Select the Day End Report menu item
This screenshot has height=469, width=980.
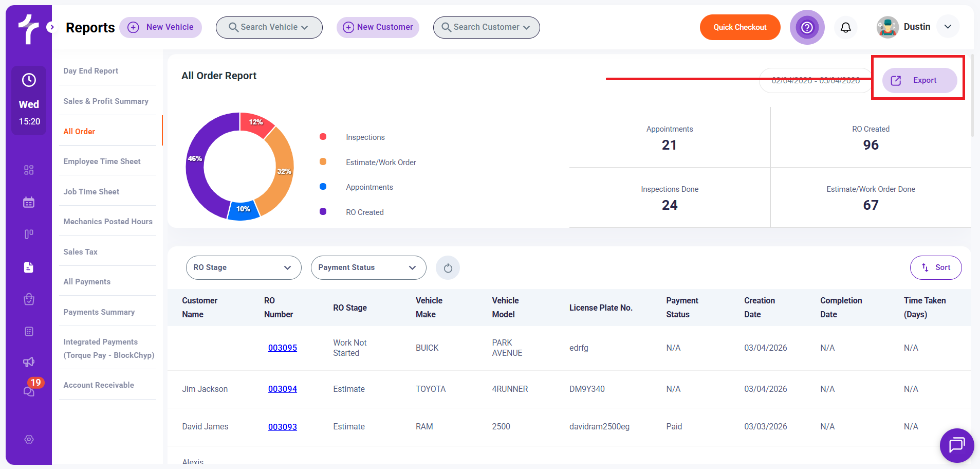pos(91,71)
